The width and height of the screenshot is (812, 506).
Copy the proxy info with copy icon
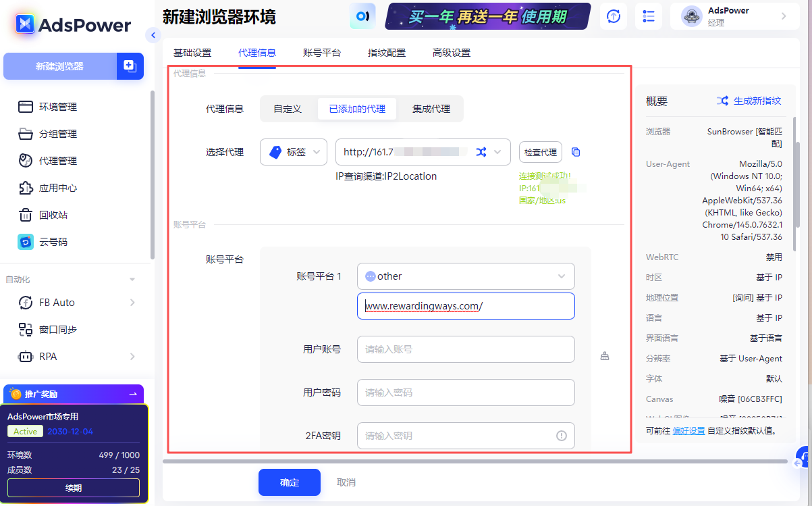[576, 152]
